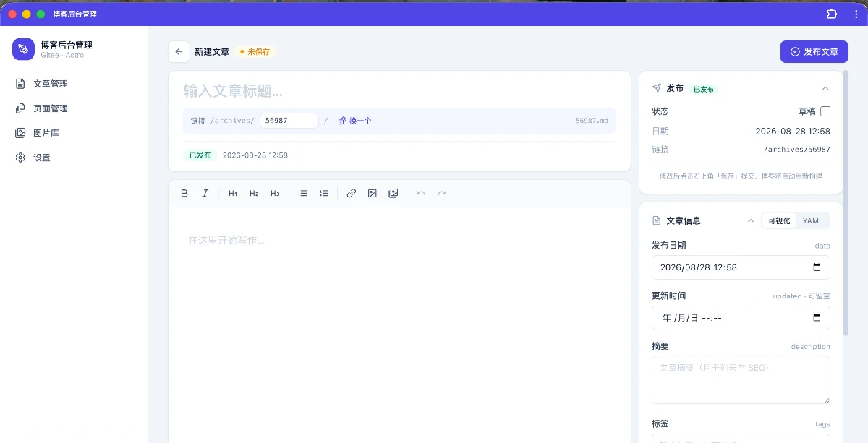The width and height of the screenshot is (868, 443).
Task: Check the 草稿 checkbox
Action: 825,111
